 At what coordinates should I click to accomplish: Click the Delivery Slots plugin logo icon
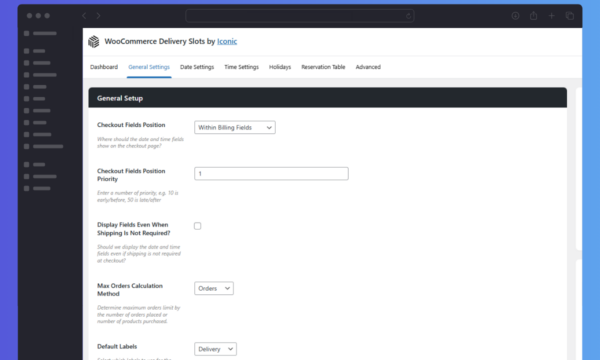(x=94, y=41)
